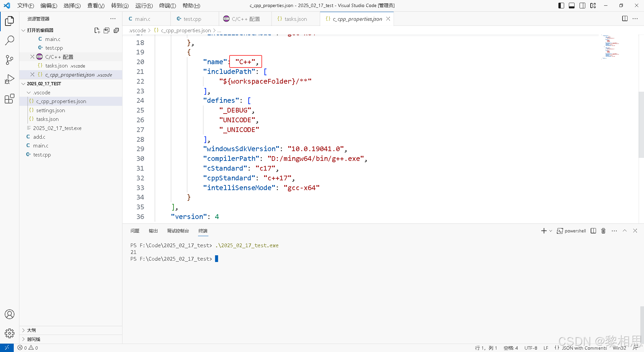Click the 空格: 4 indentation setting

click(x=511, y=348)
